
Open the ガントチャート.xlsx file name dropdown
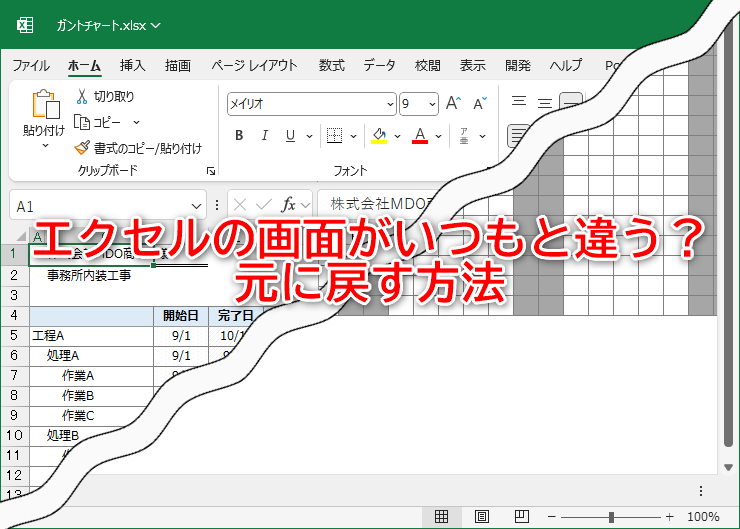coord(109,25)
